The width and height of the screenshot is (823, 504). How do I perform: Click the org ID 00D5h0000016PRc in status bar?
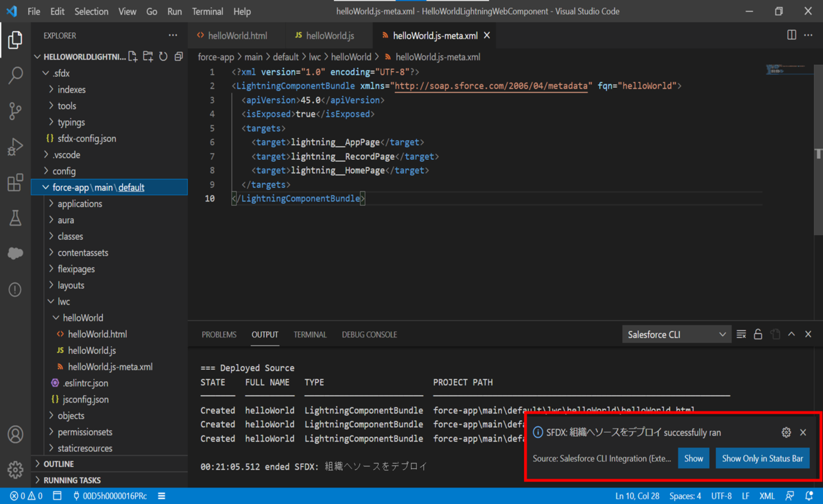(110, 496)
